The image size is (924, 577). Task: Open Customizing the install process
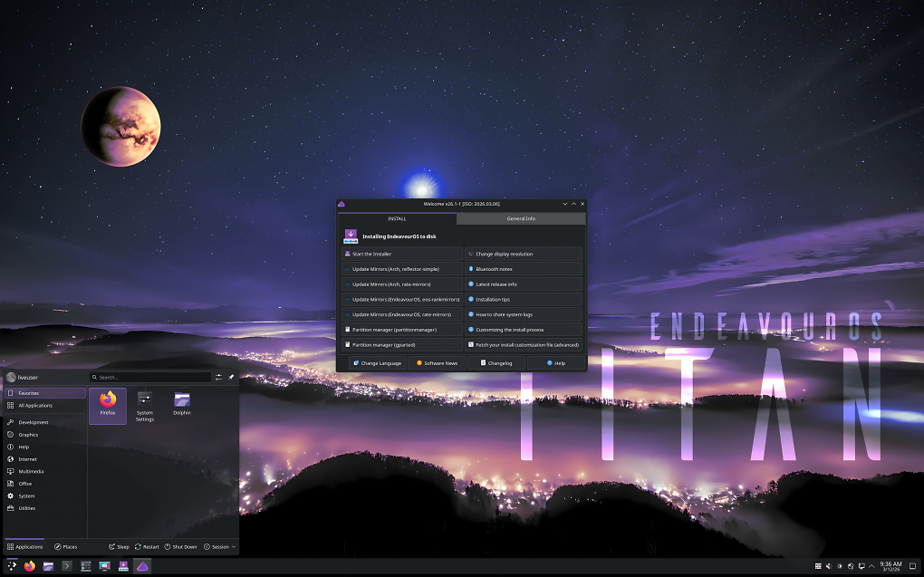pyautogui.click(x=524, y=330)
